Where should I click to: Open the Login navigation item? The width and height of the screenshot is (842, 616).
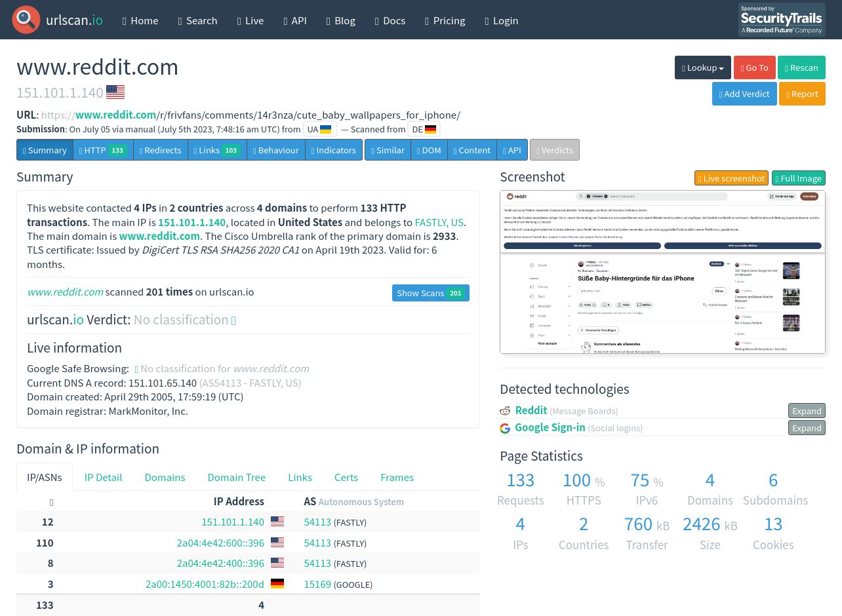coord(502,20)
